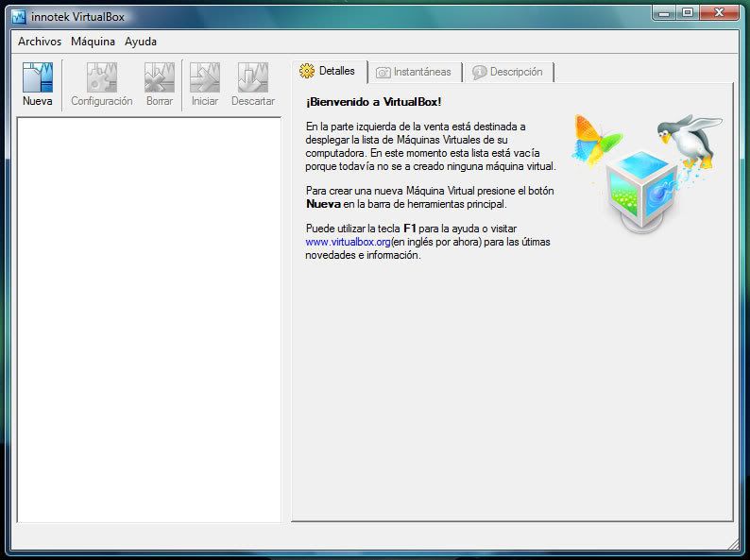Switch to the Descripción tab
The width and height of the screenshot is (750, 560).
508,72
